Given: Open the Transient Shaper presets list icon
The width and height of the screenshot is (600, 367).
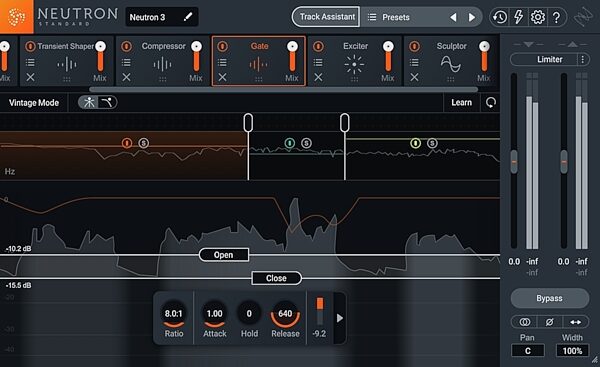Looking at the screenshot, I should click(30, 62).
